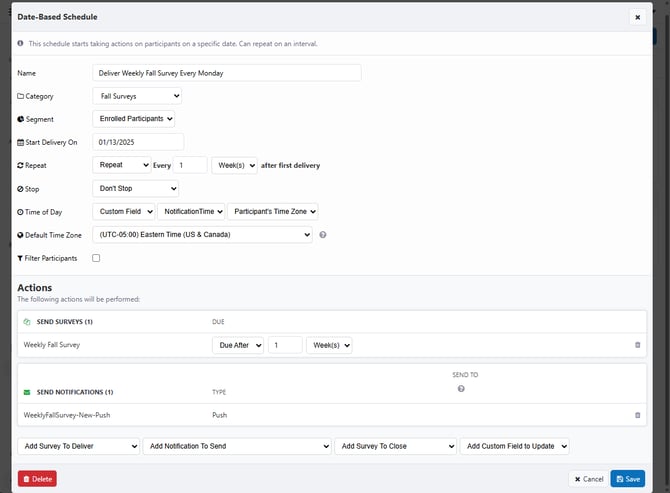Open the Default Time Zone Eastern Time dropdown

click(x=202, y=235)
